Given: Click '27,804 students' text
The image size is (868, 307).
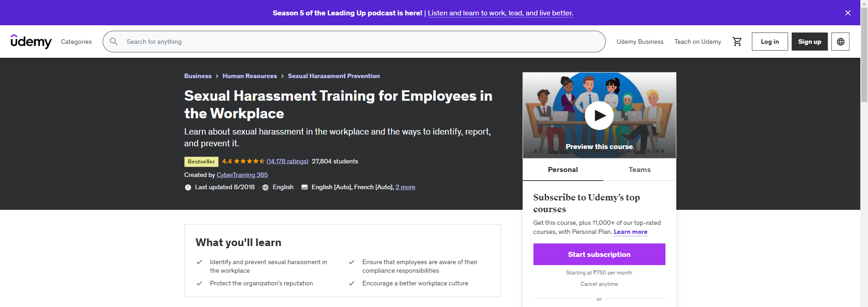Looking at the screenshot, I should (335, 161).
